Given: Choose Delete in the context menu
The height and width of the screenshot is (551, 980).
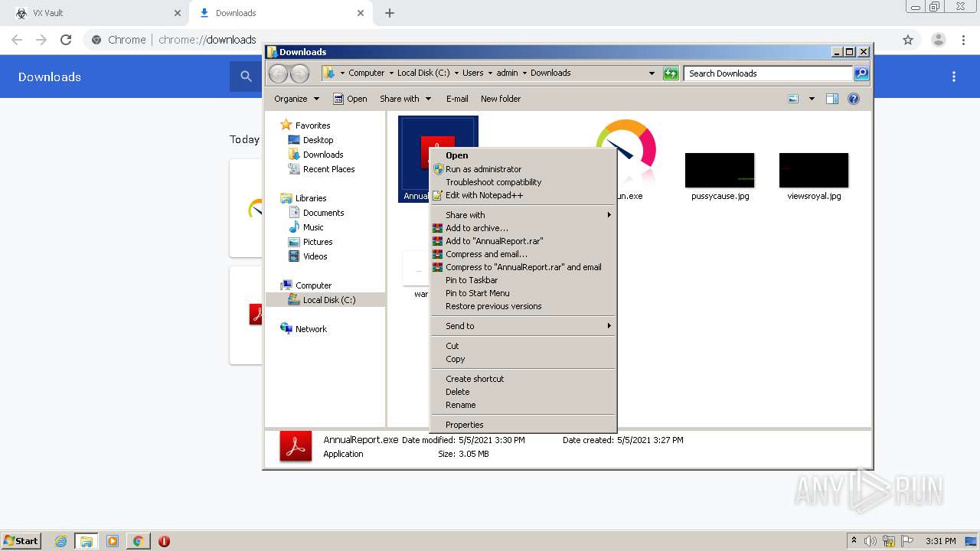Looking at the screenshot, I should click(523, 392).
